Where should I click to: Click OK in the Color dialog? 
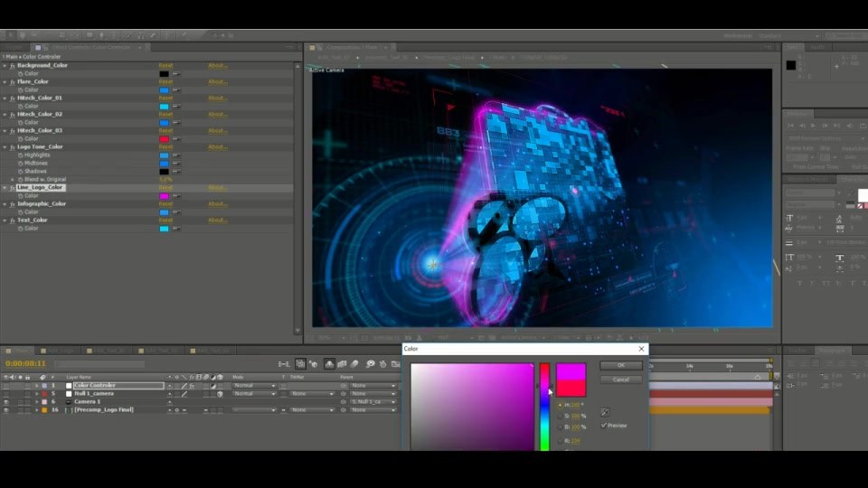click(621, 365)
